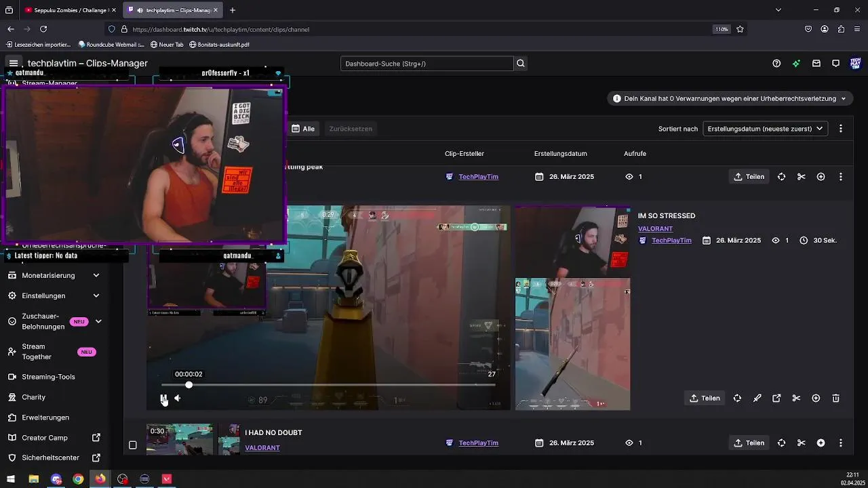Click the scissors icon for IM SO STRESSED
Viewport: 868px width, 488px height.
point(796,399)
